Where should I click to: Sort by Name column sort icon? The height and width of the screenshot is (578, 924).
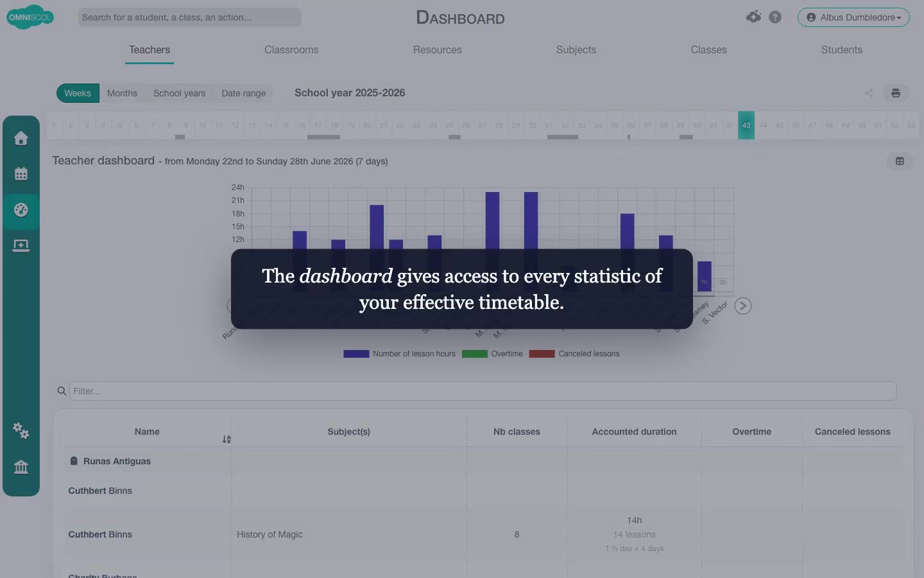click(227, 439)
